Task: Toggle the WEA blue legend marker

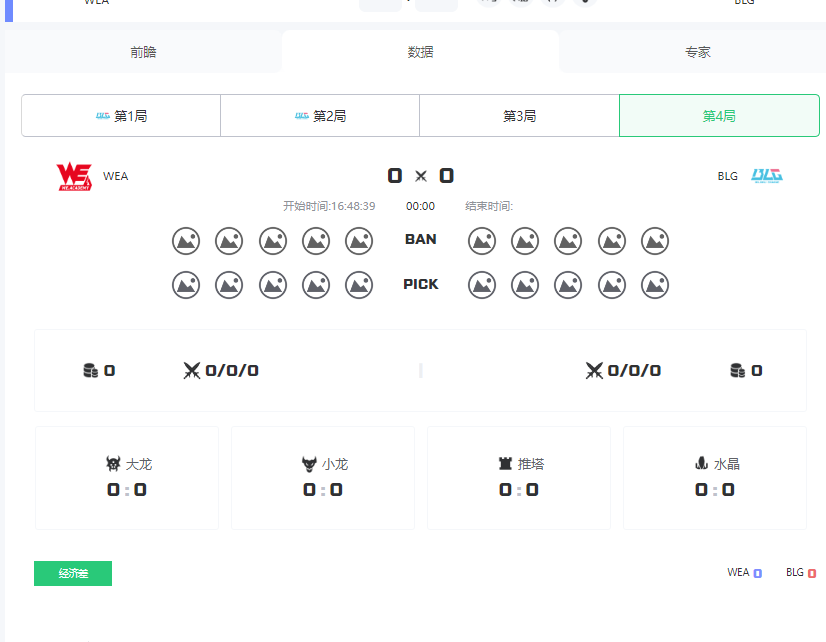Action: pyautogui.click(x=758, y=573)
